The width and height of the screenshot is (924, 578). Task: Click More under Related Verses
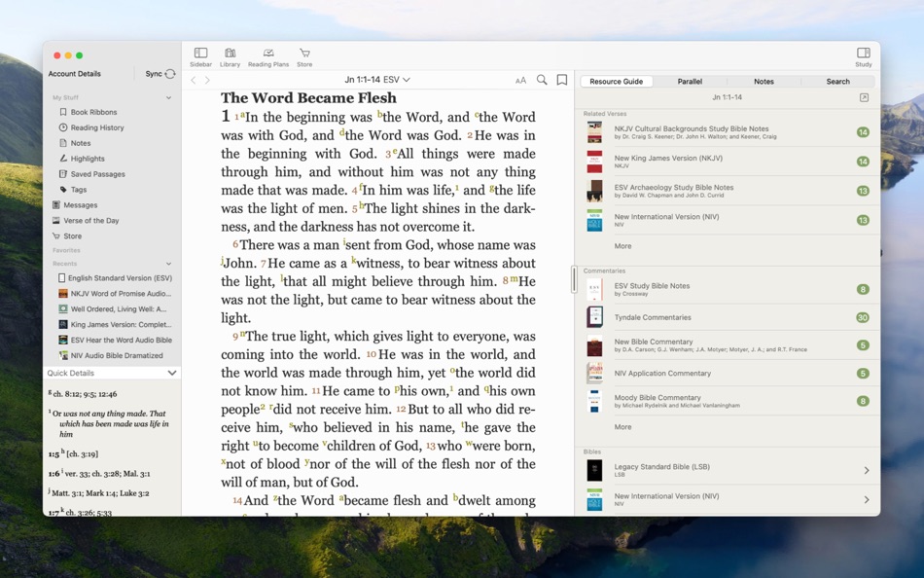click(x=622, y=246)
